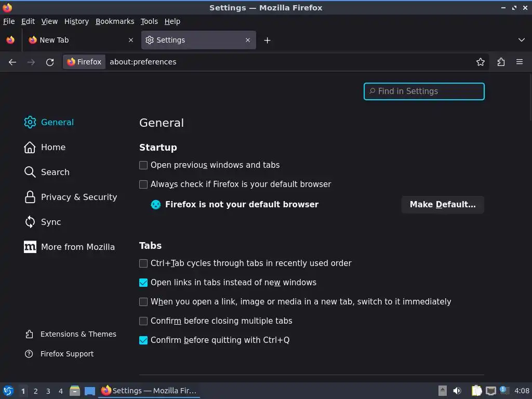Viewport: 532px width, 399px height.
Task: Open the Extensions puzzle icon
Action: (501, 62)
